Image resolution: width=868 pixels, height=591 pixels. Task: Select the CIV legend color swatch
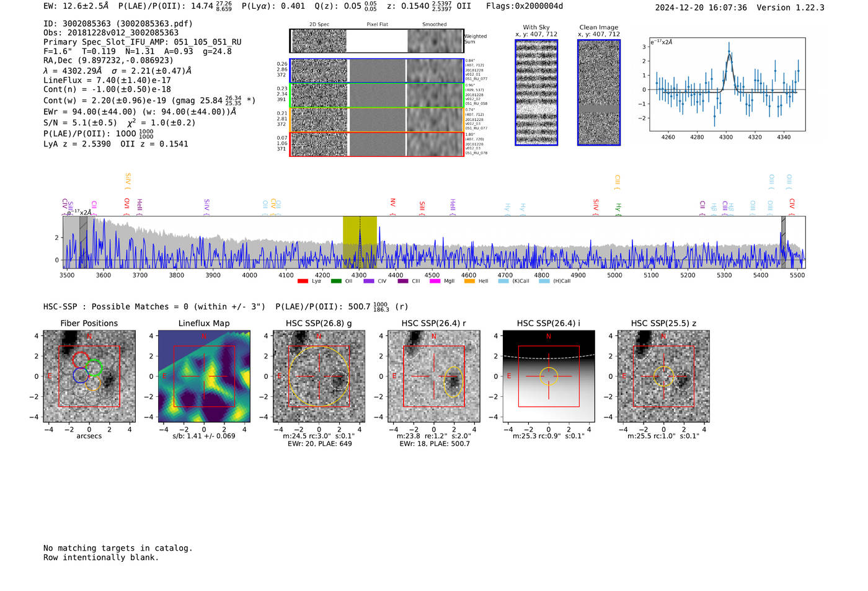coord(370,282)
